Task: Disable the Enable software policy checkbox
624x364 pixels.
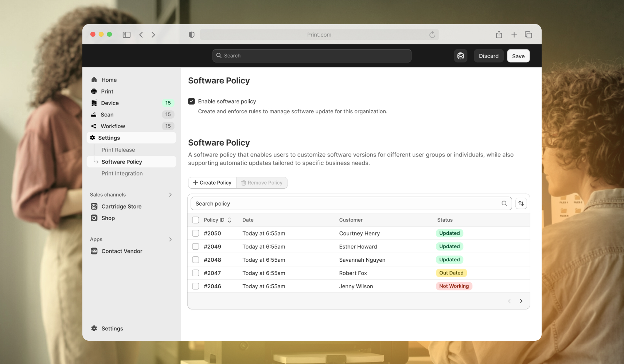Action: click(191, 101)
